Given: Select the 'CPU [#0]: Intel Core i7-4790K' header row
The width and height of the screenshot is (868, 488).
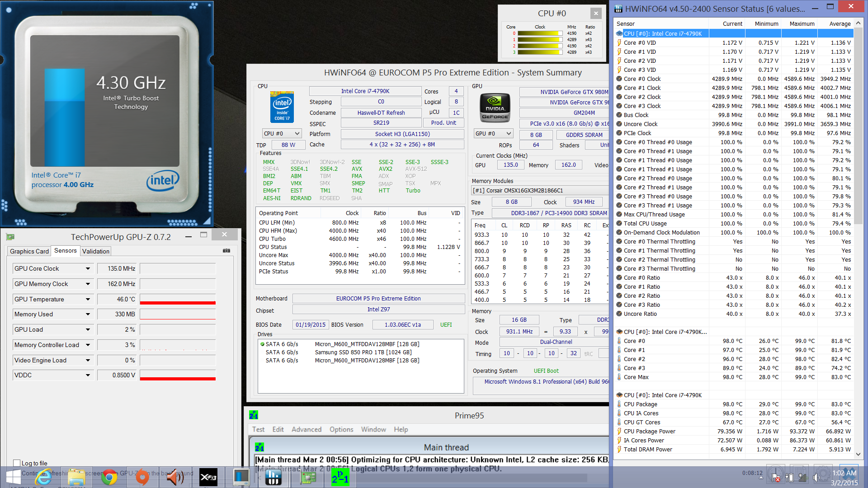Looking at the screenshot, I should click(x=734, y=33).
